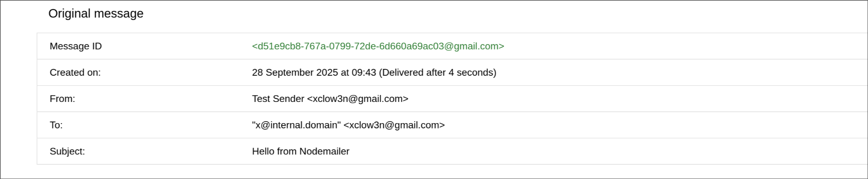Click the "Delivered after 4 seconds" note
The width and height of the screenshot is (868, 179).
[437, 73]
